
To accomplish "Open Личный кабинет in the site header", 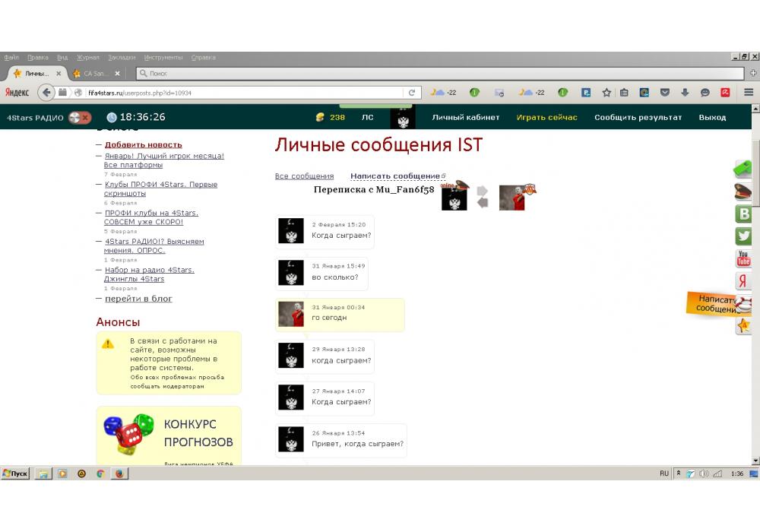I will [x=466, y=117].
